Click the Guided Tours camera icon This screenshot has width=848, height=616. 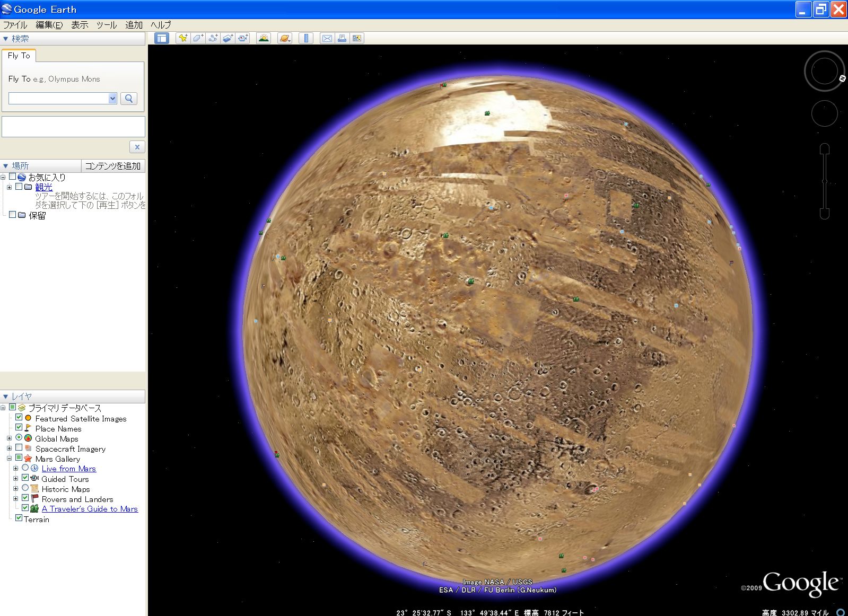(x=35, y=479)
